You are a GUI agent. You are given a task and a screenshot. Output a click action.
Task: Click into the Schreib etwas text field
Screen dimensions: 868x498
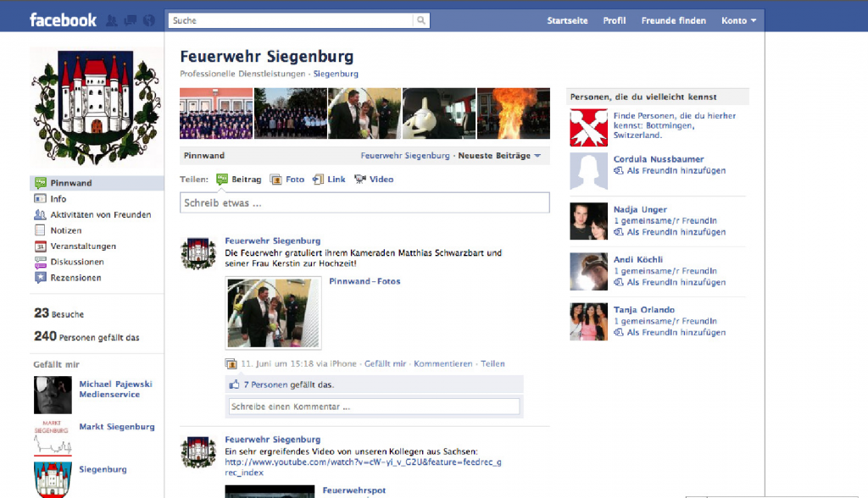(364, 203)
